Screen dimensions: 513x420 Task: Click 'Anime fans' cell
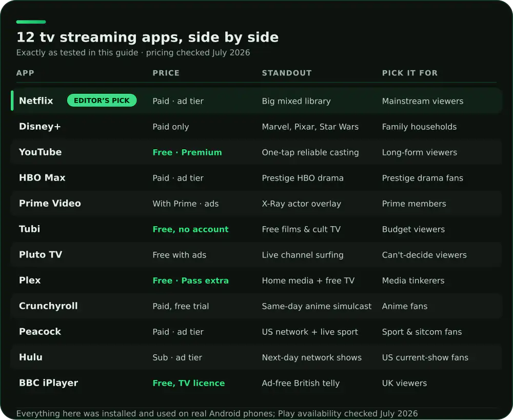tap(404, 306)
